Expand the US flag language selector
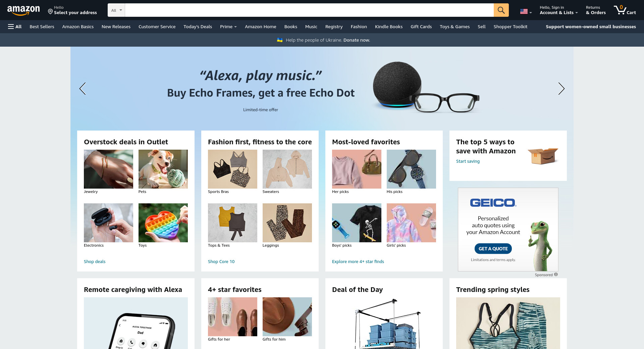This screenshot has width=644, height=349. tap(526, 12)
